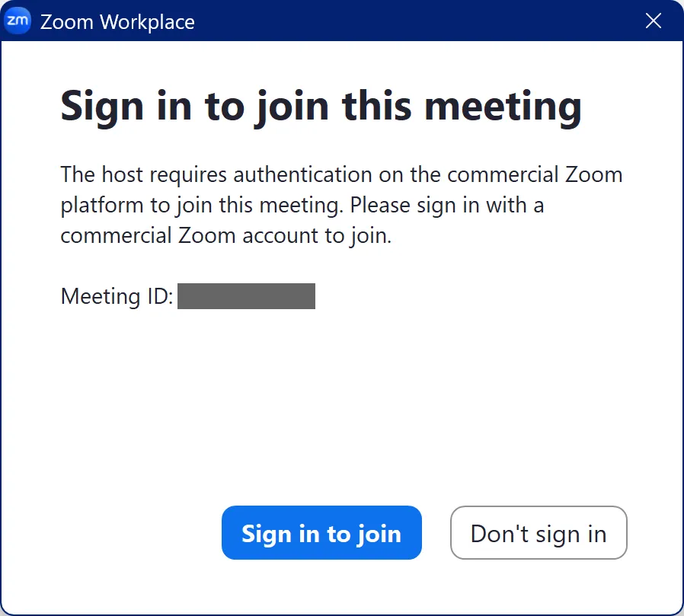Viewport: 684px width, 616px height.
Task: Select the "Sign in to join this meeting" heading
Action: pos(321,106)
